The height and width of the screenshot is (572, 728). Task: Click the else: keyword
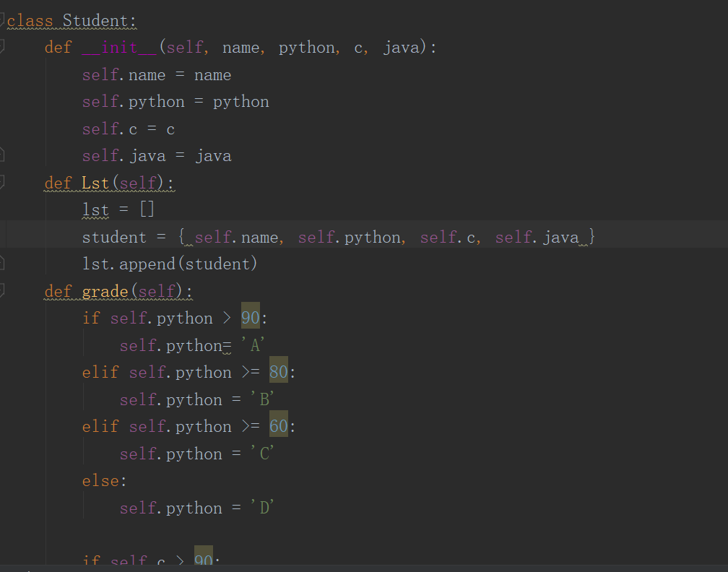[105, 481]
